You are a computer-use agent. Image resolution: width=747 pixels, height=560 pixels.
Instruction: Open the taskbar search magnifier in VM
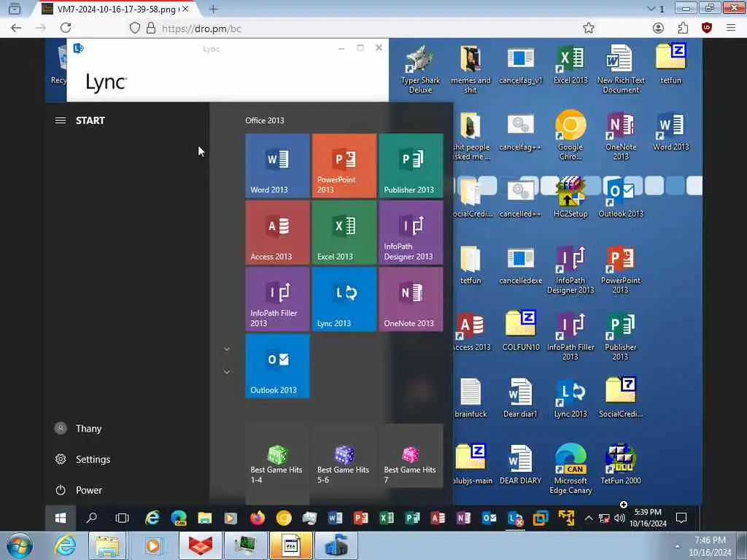tap(91, 518)
